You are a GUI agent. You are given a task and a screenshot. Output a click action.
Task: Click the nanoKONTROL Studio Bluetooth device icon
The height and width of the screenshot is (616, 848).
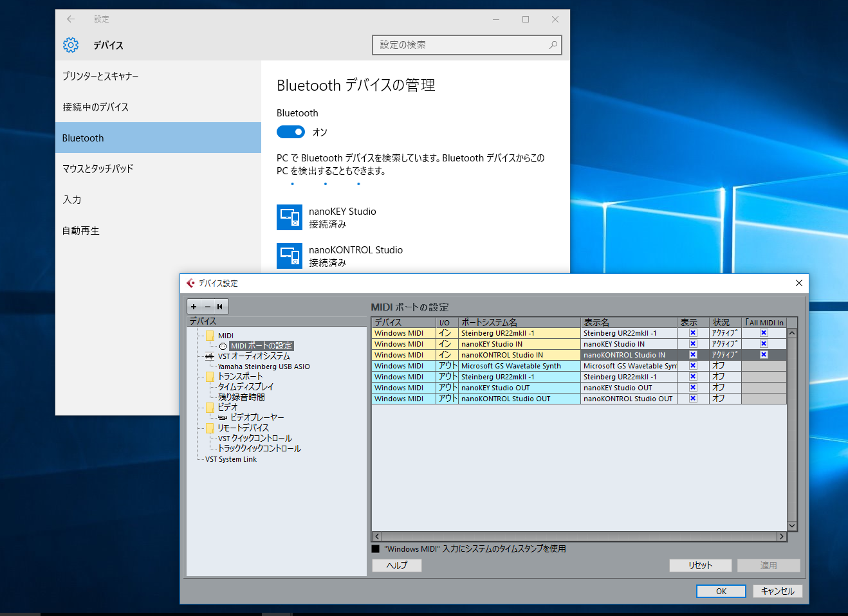290,256
